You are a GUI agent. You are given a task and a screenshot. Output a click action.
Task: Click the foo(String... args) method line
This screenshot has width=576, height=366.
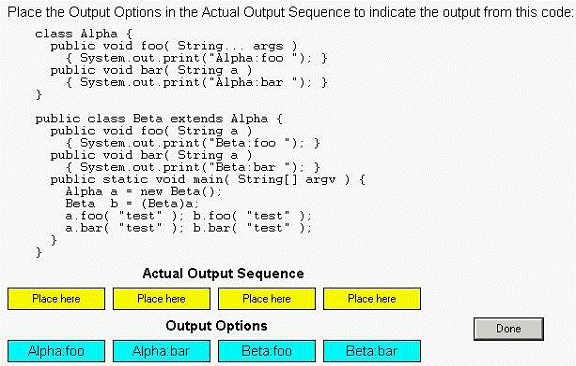pyautogui.click(x=174, y=46)
